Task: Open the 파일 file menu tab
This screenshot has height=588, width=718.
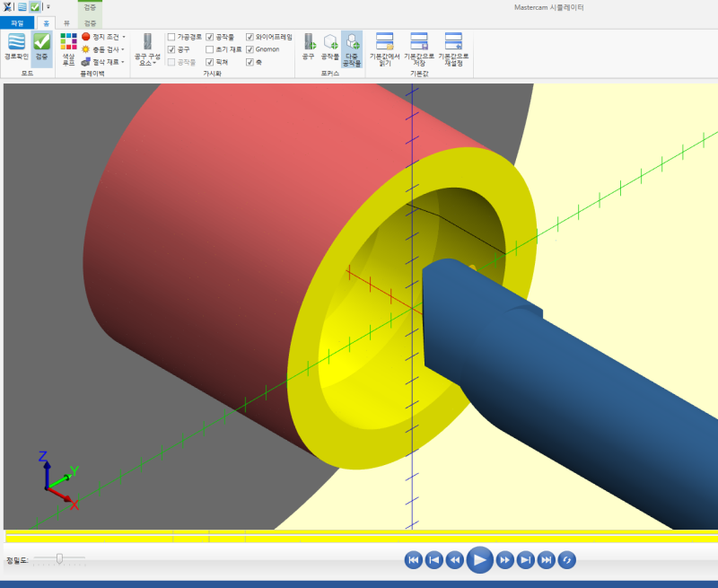Action: 17,22
